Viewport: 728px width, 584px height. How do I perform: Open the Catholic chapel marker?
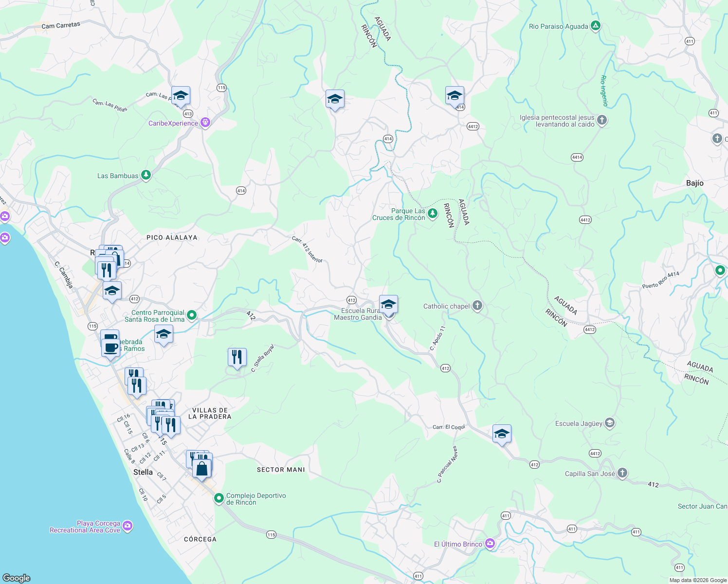pyautogui.click(x=476, y=306)
